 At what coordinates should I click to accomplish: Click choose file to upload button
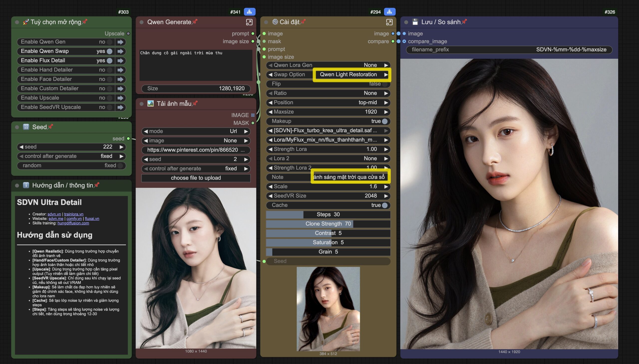[196, 178]
